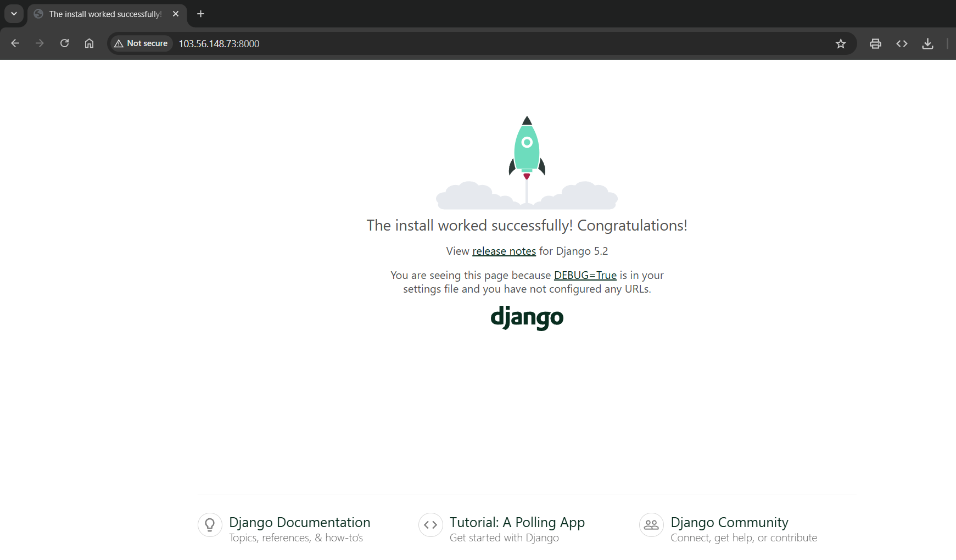Click the rocket illustration
This screenshot has width=956, height=560.
pyautogui.click(x=527, y=163)
